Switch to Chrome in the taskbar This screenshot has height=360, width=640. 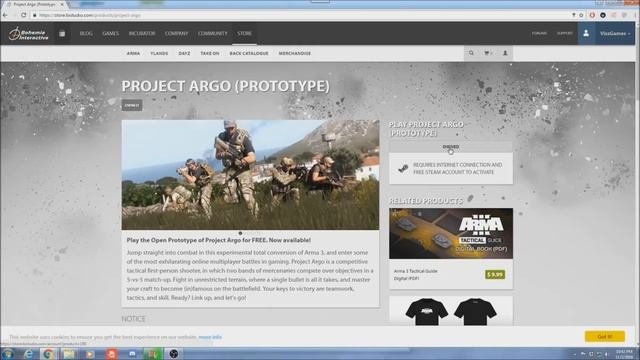[49, 354]
